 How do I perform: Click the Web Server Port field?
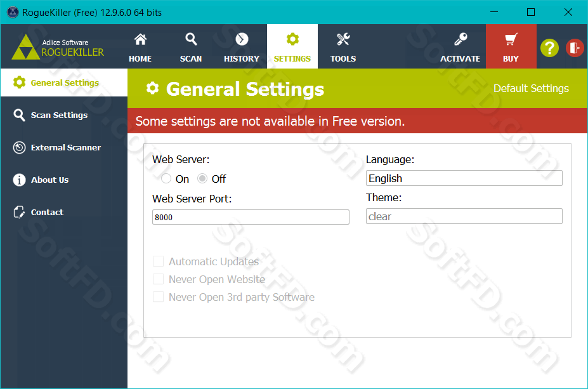pyautogui.click(x=251, y=217)
